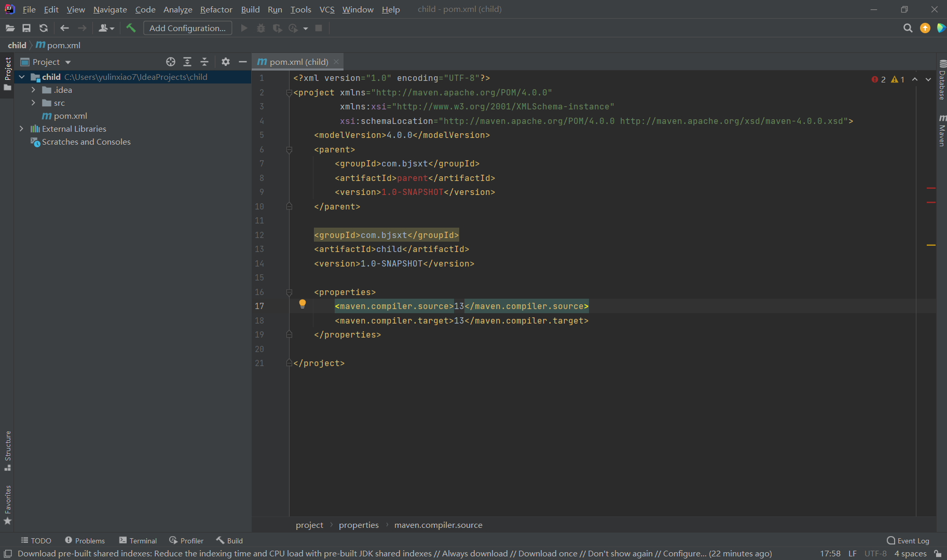Collapse all in Project panel
This screenshot has width=947, height=560.
pyautogui.click(x=204, y=62)
